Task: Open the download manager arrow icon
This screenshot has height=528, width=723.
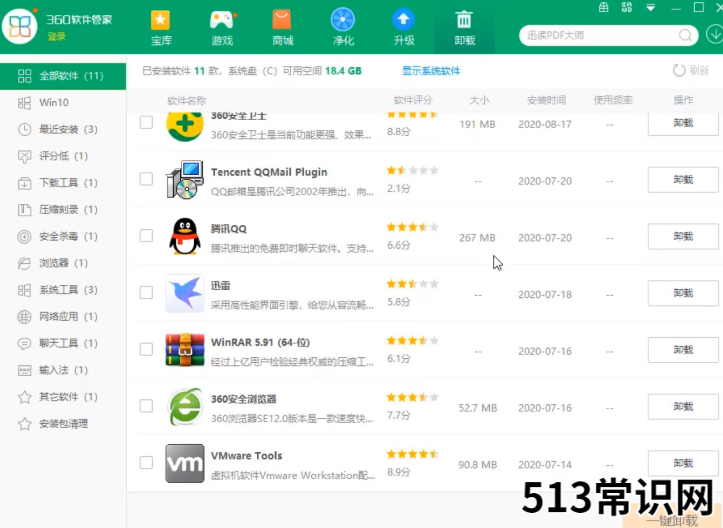Action: click(x=714, y=35)
